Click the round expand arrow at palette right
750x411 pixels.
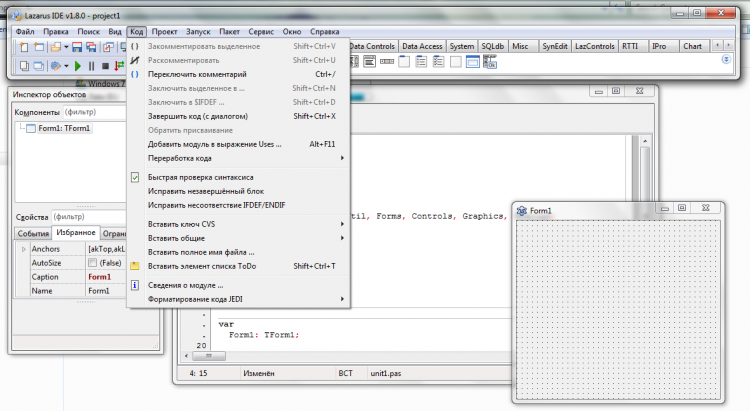point(726,59)
